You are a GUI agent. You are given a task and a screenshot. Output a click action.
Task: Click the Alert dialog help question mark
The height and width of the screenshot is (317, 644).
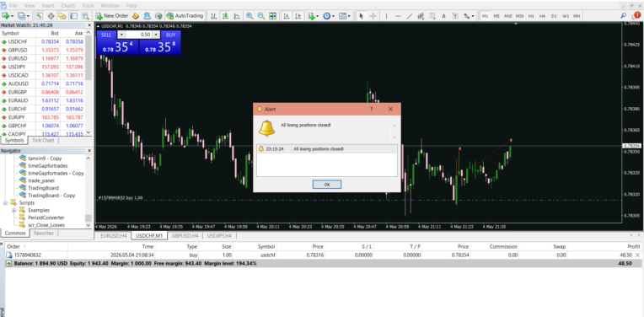tap(372, 110)
